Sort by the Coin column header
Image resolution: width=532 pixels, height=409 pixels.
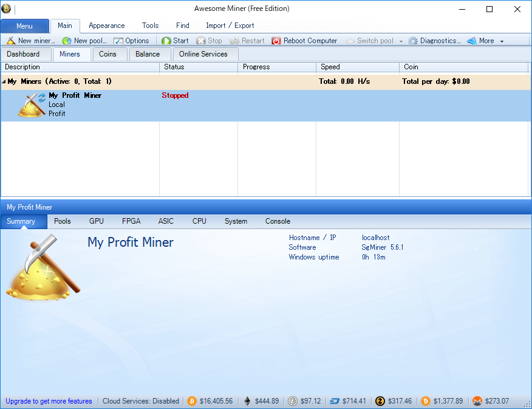click(x=464, y=67)
